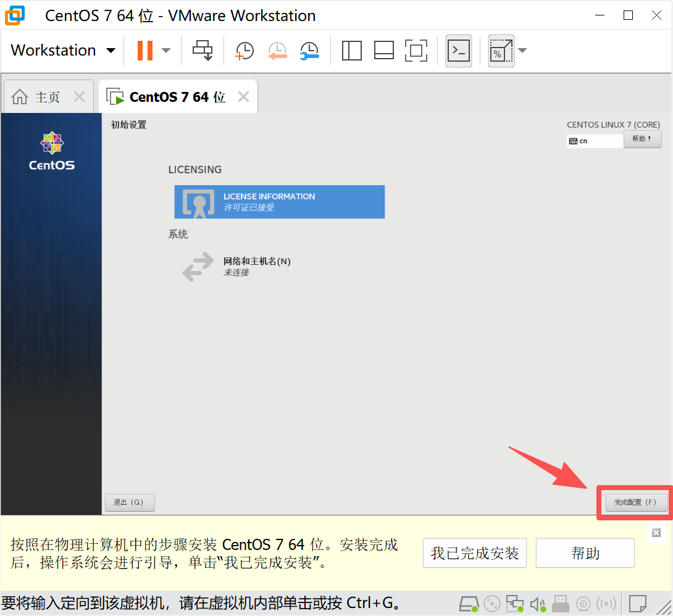The width and height of the screenshot is (673, 616).
Task: Click the message log icon in status bar
Action: 638,604
